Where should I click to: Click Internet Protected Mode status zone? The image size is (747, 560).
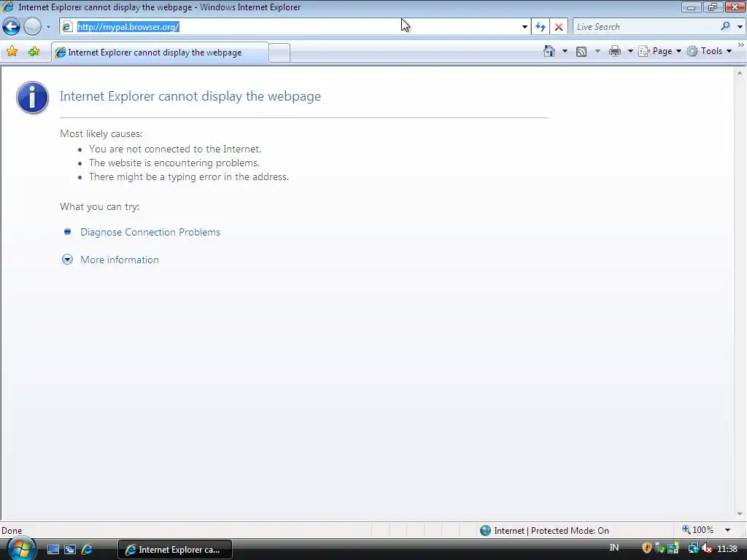(x=544, y=531)
